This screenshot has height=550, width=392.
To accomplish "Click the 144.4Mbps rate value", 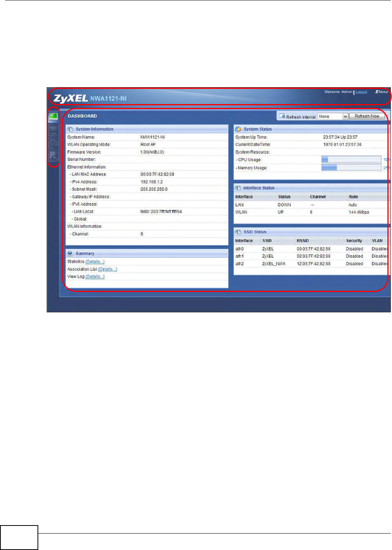I will click(359, 212).
